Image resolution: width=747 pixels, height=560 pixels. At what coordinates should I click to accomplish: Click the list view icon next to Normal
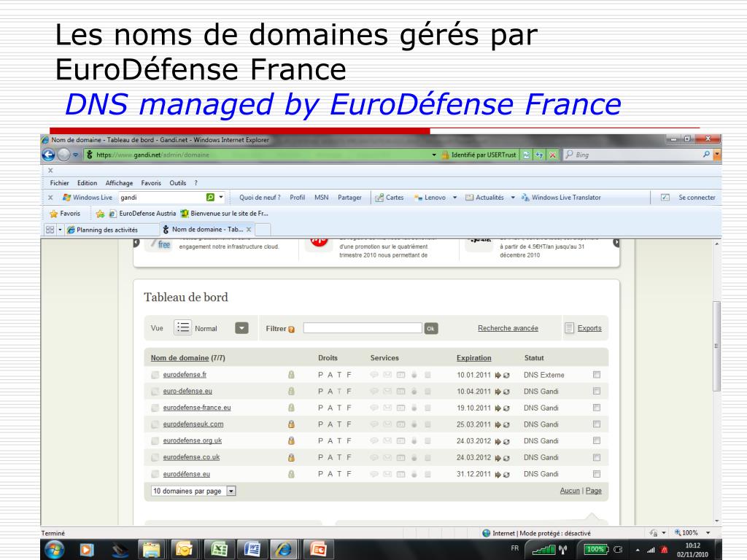point(182,327)
